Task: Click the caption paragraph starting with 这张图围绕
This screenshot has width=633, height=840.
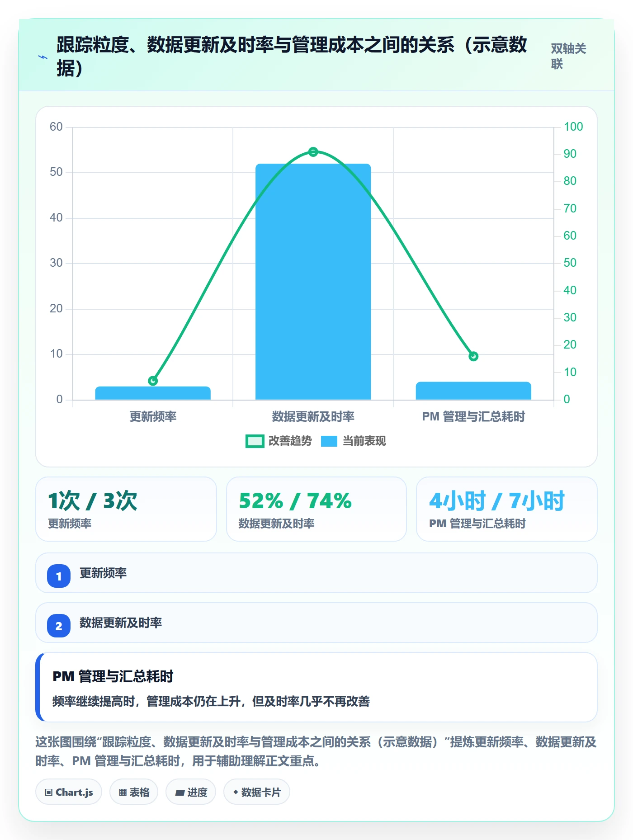Action: [316, 751]
